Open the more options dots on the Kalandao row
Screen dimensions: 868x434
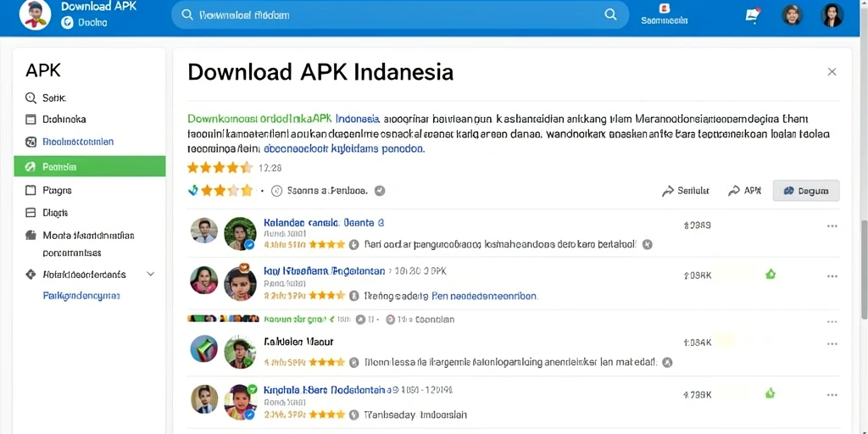click(x=832, y=225)
